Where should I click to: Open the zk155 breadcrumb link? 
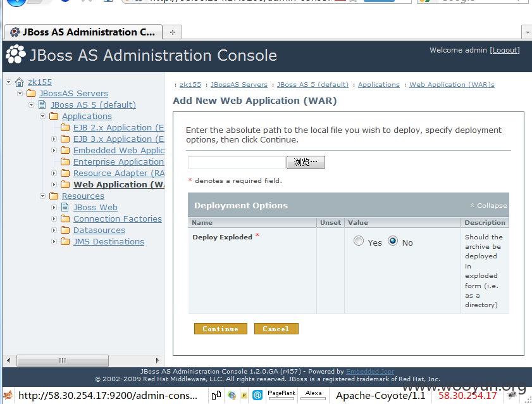190,84
